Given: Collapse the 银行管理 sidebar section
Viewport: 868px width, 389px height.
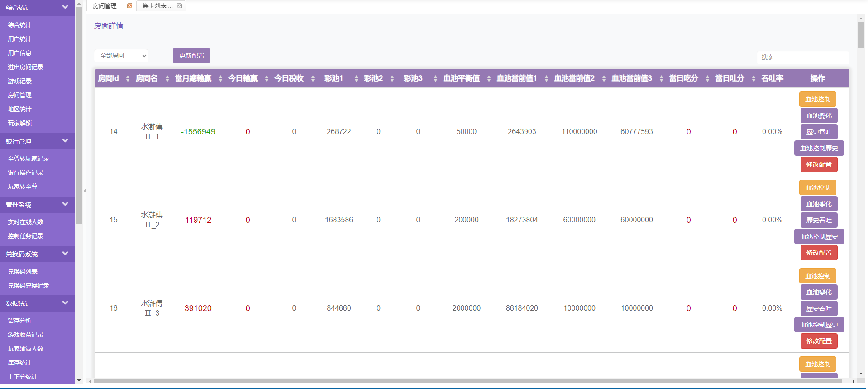Looking at the screenshot, I should pyautogui.click(x=65, y=141).
